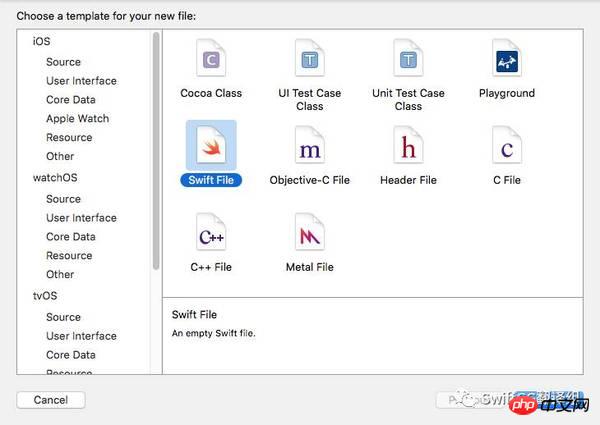Select the Header File template
Viewport: 600px width, 425px height.
pyautogui.click(x=408, y=156)
